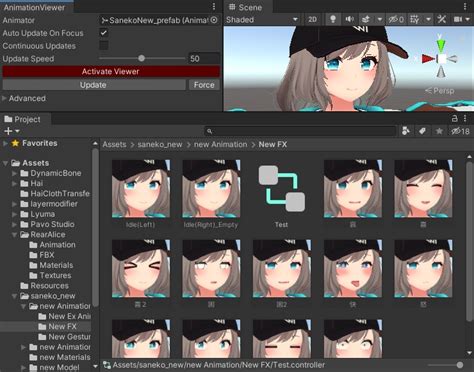Click the Favorites star filter icon in Project toolbar
The image size is (474, 372).
(439, 131)
